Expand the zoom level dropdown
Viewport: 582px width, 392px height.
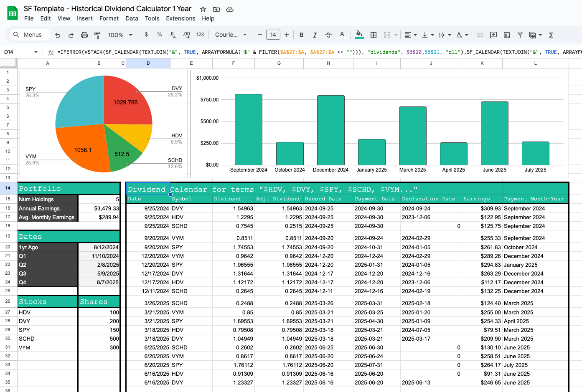coord(120,35)
